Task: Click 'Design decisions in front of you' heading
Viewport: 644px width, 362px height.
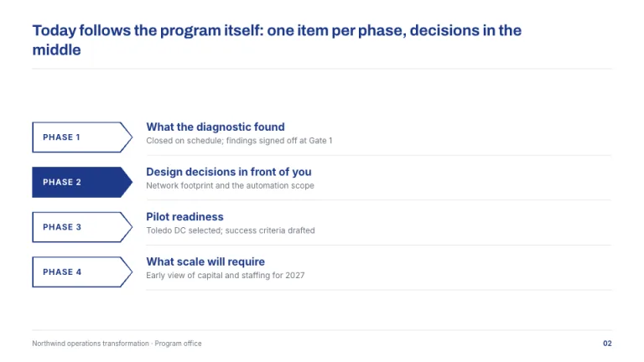Action: [229, 172]
